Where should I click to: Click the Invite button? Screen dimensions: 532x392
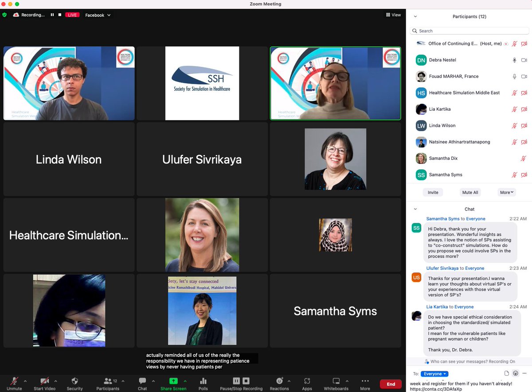pos(433,192)
